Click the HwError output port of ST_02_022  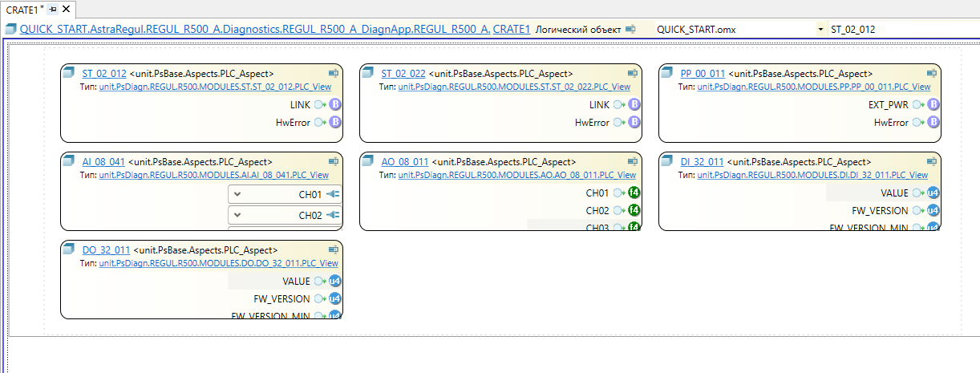(619, 122)
